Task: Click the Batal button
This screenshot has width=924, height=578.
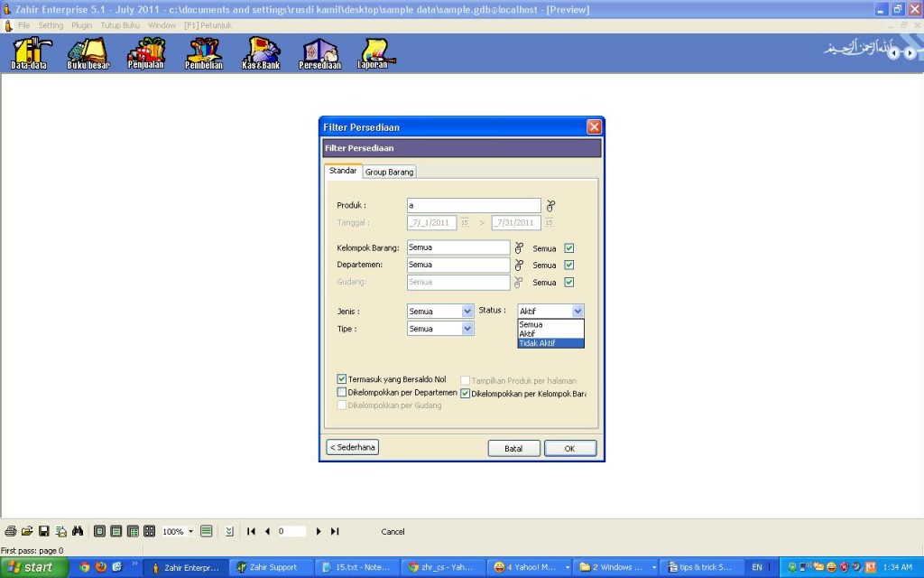Action: pos(513,448)
